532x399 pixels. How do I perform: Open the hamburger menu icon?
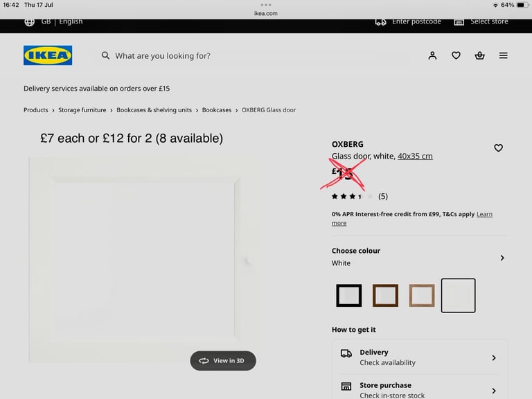pos(503,55)
